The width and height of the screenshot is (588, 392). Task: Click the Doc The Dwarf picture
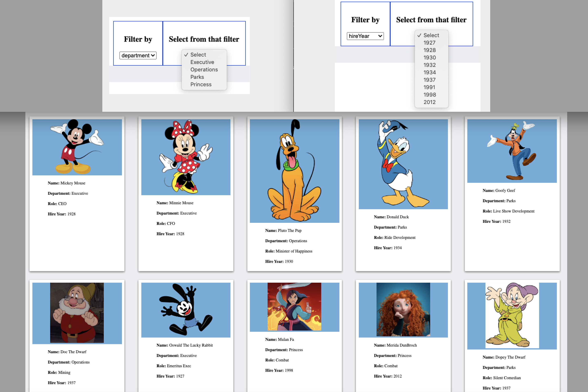click(x=77, y=313)
